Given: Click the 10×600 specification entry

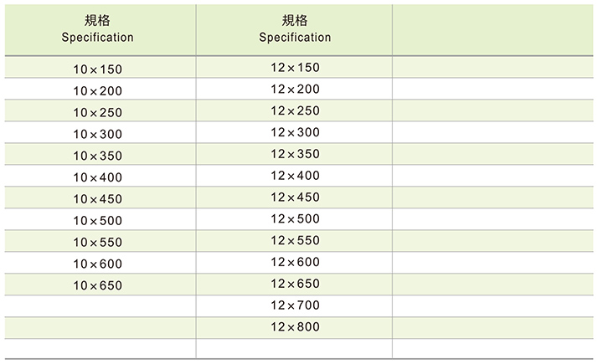Looking at the screenshot, I should pyautogui.click(x=98, y=264).
